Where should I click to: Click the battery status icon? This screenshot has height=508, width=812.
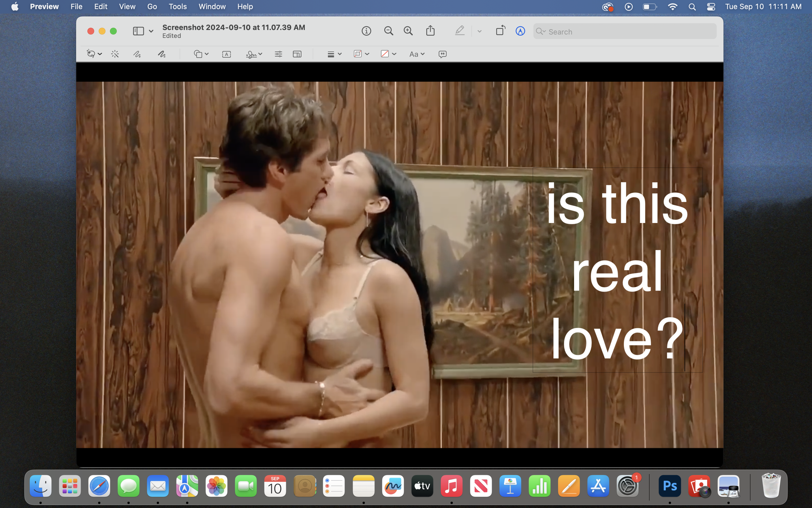(650, 7)
